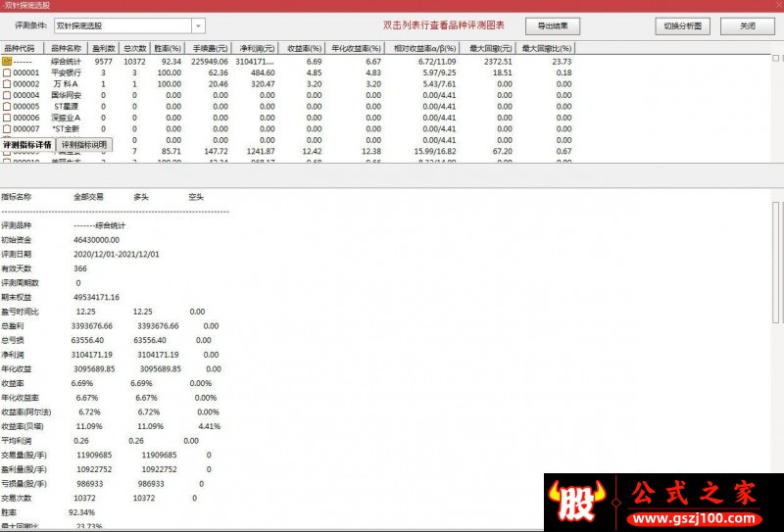Click the 净利润 label in details panel

click(x=13, y=355)
